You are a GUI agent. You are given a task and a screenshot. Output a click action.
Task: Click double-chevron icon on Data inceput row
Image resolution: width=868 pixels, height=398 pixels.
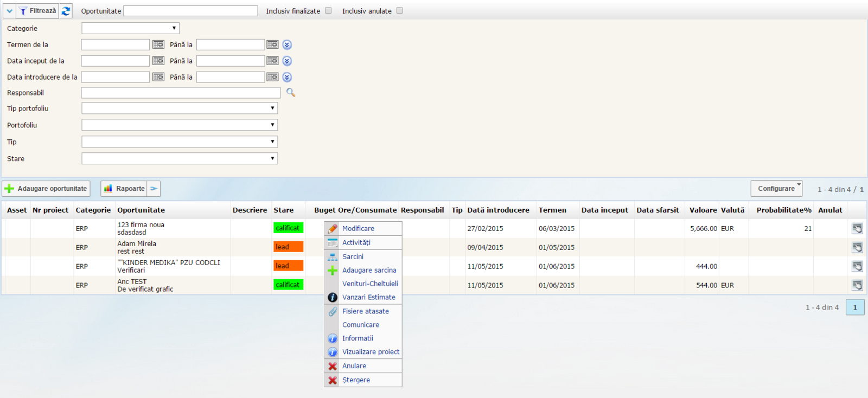tap(287, 61)
